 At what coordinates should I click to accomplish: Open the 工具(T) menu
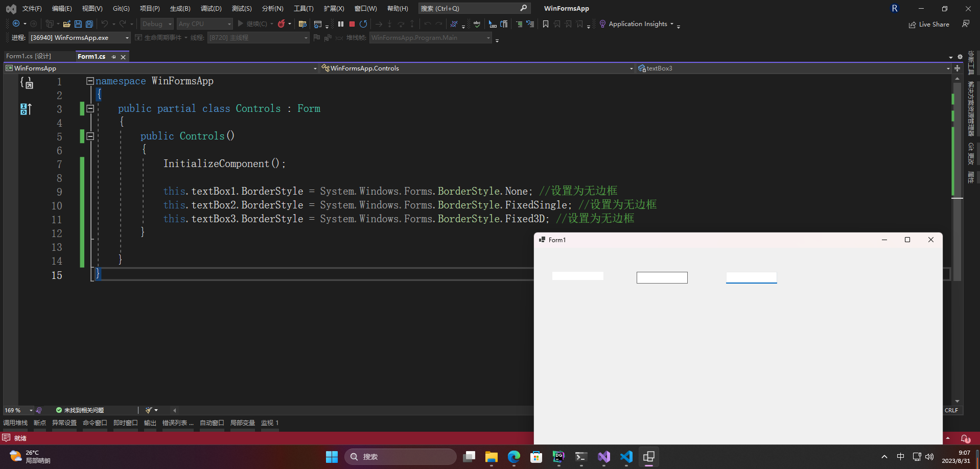click(x=304, y=9)
